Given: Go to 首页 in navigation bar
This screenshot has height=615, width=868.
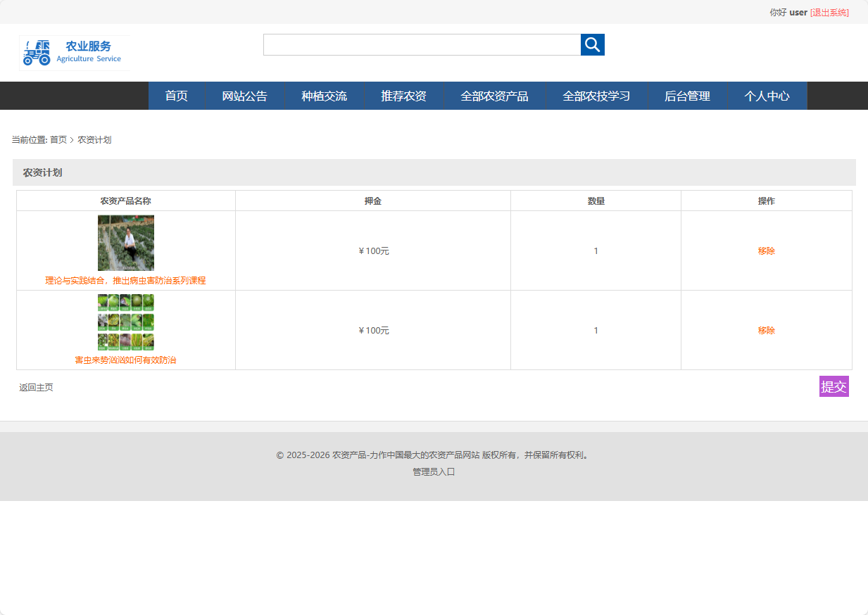Looking at the screenshot, I should pos(176,96).
